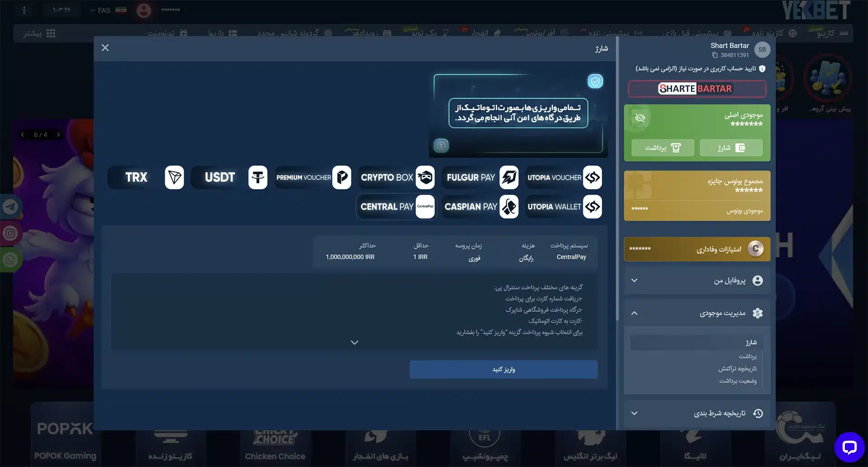The height and width of the screenshot is (467, 868).
Task: Open the Instagram social link
Action: [10, 233]
